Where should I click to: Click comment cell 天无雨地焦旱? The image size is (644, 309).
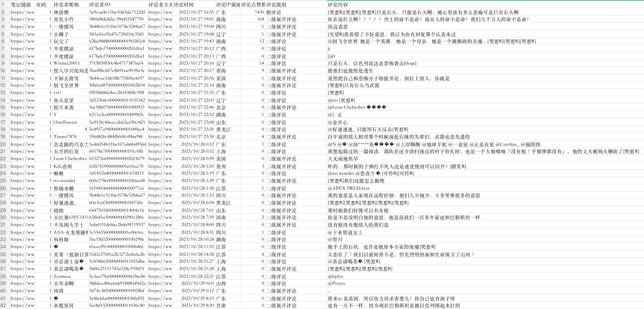485,159
